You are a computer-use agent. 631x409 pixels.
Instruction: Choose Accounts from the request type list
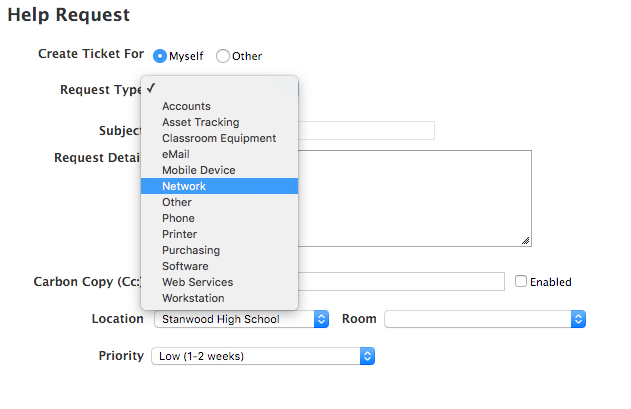(x=219, y=106)
